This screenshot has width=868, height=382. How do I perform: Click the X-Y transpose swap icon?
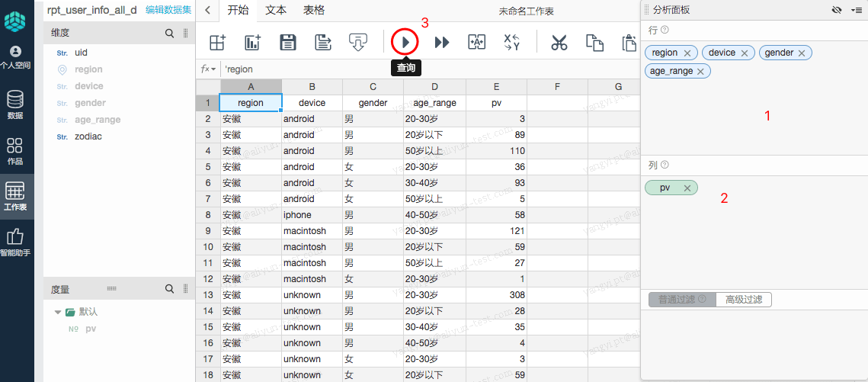pos(512,42)
